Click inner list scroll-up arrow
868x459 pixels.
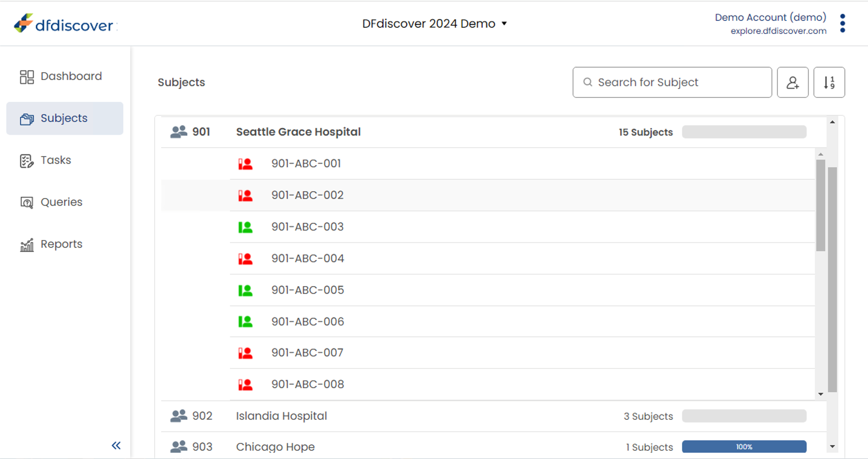821,154
